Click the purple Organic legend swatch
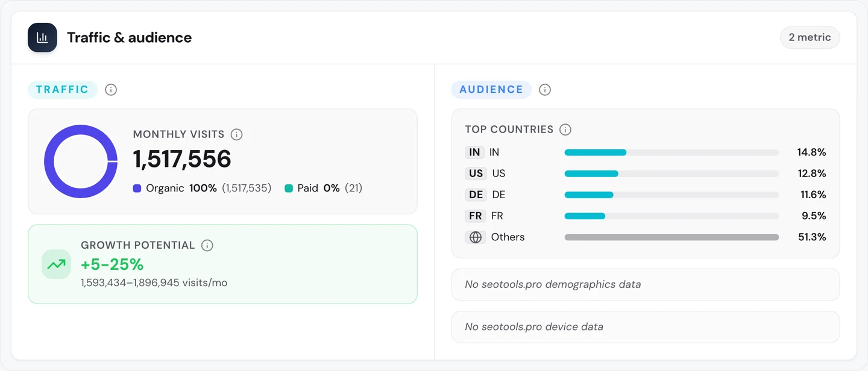868x371 pixels. (137, 189)
